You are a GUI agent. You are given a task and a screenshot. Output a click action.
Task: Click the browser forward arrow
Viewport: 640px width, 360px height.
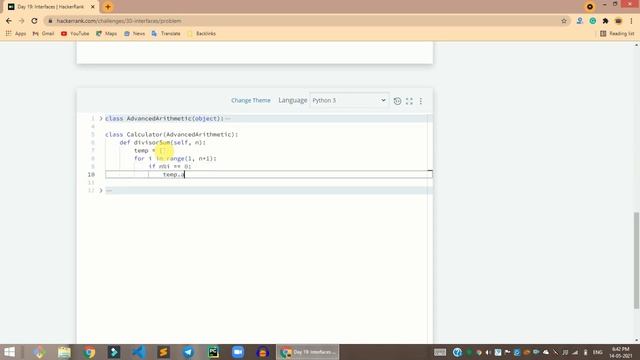(x=22, y=21)
